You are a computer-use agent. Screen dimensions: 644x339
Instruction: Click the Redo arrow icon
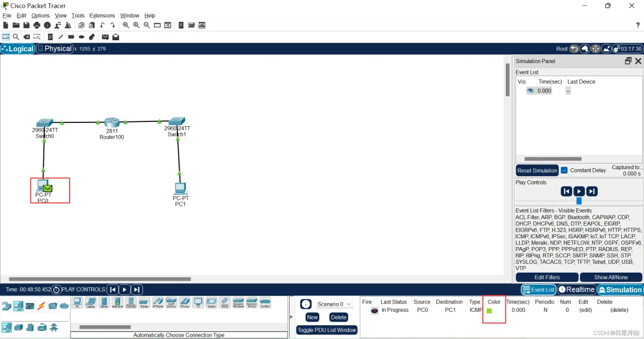[113, 26]
